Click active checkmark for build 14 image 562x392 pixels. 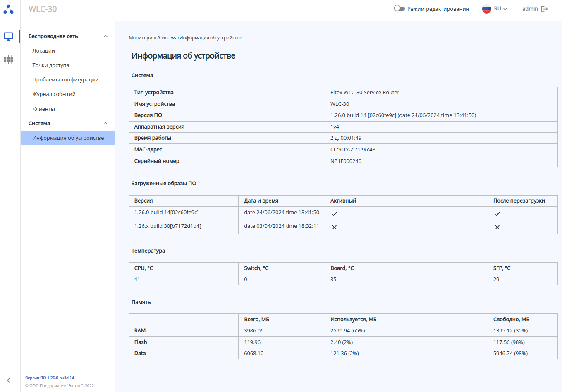click(335, 214)
